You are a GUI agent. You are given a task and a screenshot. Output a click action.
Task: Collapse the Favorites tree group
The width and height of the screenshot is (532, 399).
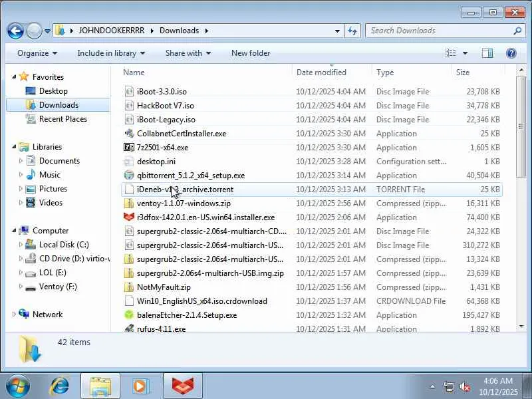pos(14,77)
